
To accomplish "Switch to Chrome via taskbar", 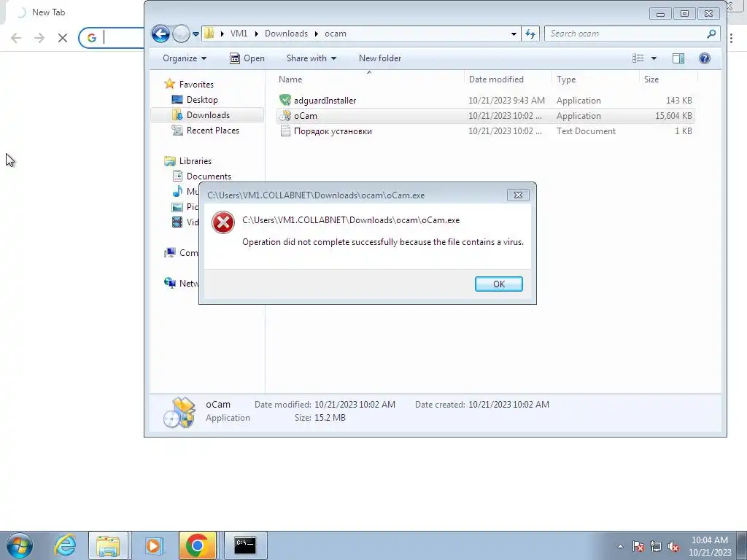I will pyautogui.click(x=197, y=545).
